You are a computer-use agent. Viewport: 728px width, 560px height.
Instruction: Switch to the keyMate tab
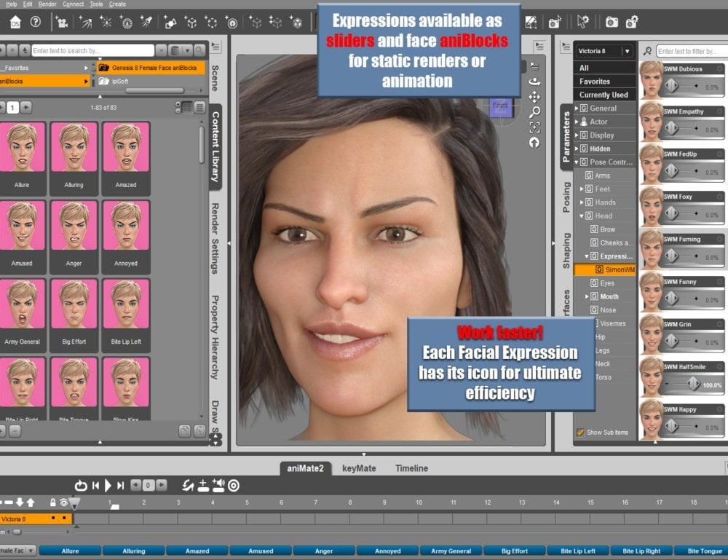tap(359, 468)
